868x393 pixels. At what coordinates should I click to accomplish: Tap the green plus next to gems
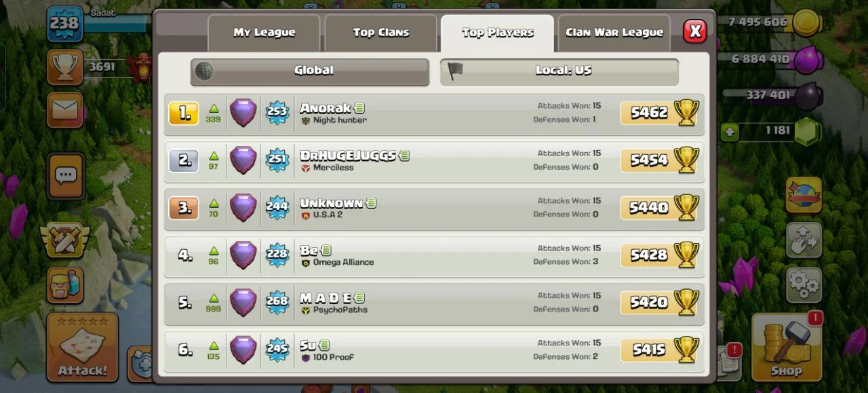[x=730, y=132]
